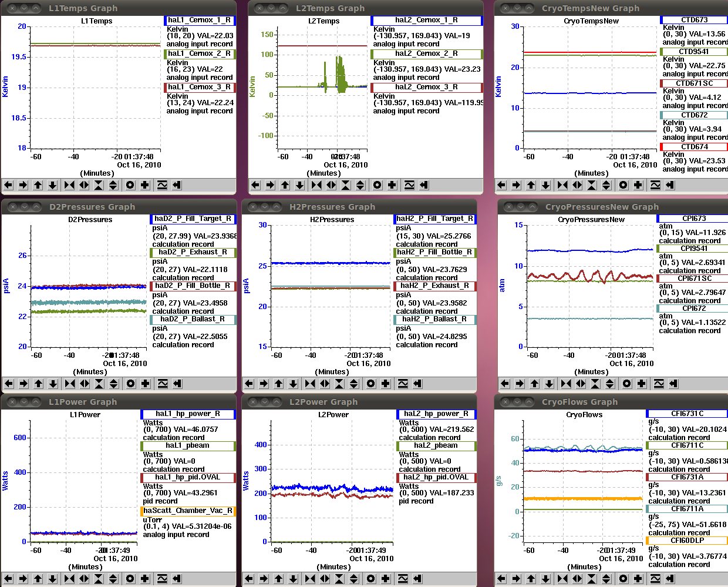Viewport: 728px width, 587px height.
Task: Select the haL1_pbeam legend entry
Action: (188, 445)
